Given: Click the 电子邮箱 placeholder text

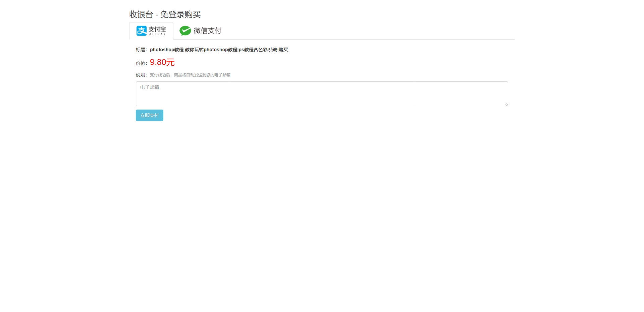Looking at the screenshot, I should (150, 87).
